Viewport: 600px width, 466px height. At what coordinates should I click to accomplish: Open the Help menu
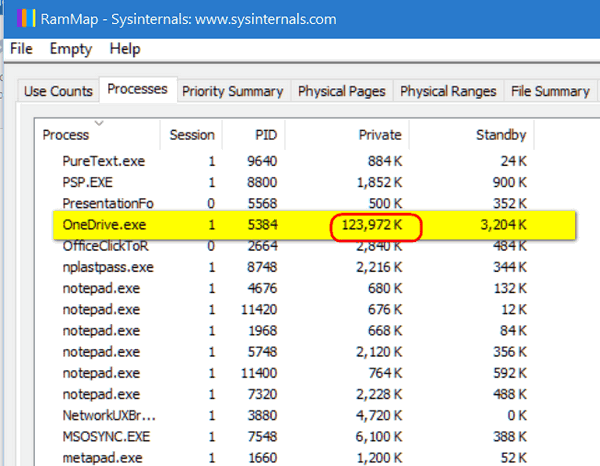125,49
